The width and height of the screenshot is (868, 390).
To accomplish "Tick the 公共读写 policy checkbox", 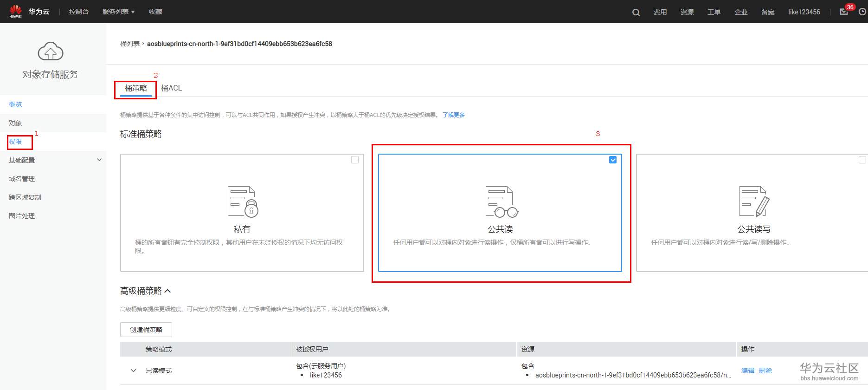I will (862, 160).
